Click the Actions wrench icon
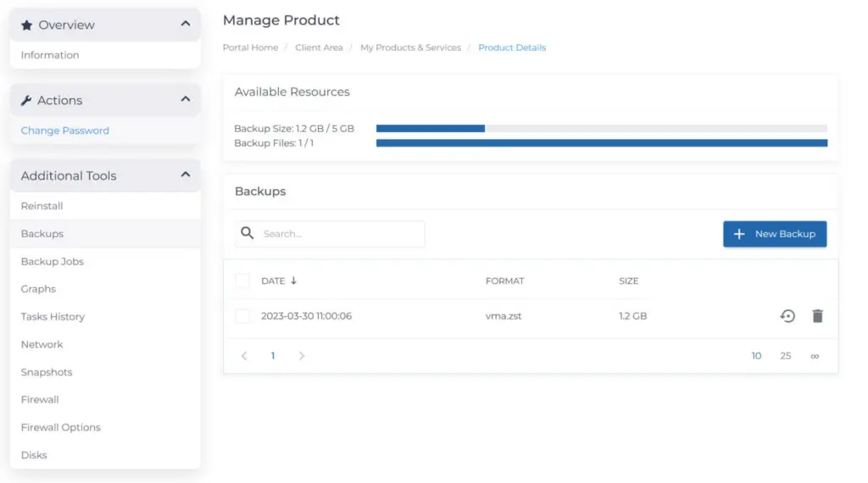The width and height of the screenshot is (868, 483). 26,100
